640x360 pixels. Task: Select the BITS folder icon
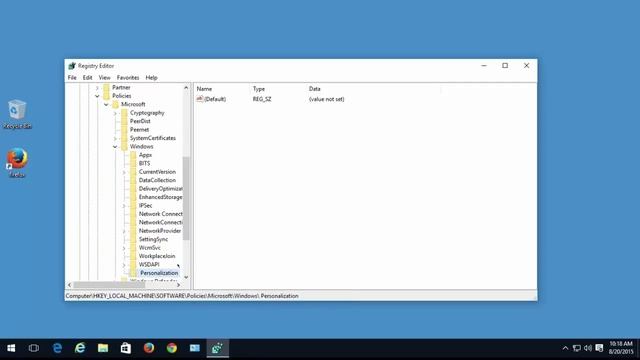point(133,163)
